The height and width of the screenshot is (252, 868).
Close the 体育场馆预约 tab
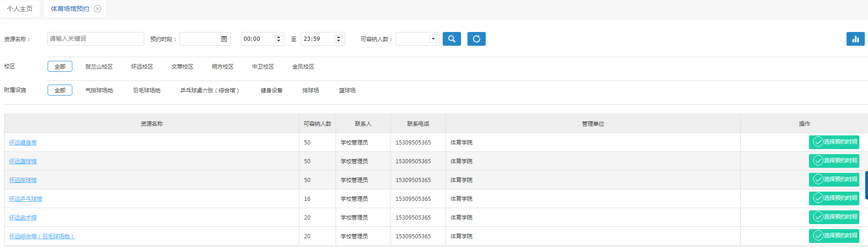click(x=98, y=9)
